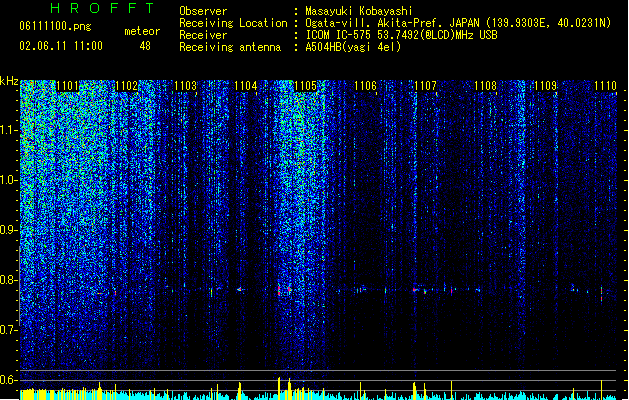This screenshot has height=400, width=629.
Task: Click the 1106 time marker
Action: [x=365, y=86]
